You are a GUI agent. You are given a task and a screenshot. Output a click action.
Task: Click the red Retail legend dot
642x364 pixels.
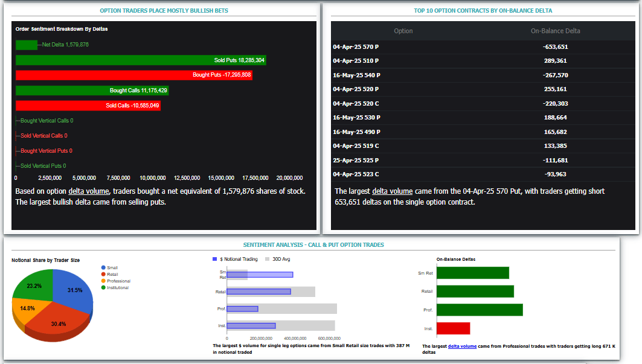(104, 274)
